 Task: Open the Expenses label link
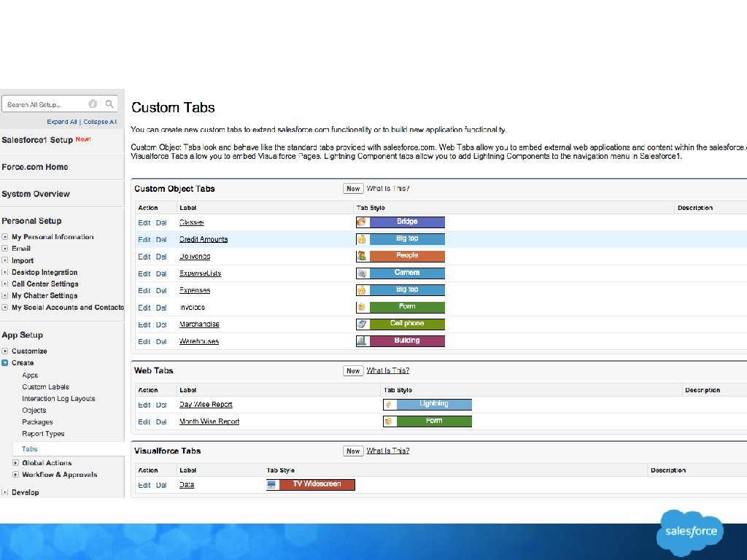click(x=194, y=290)
